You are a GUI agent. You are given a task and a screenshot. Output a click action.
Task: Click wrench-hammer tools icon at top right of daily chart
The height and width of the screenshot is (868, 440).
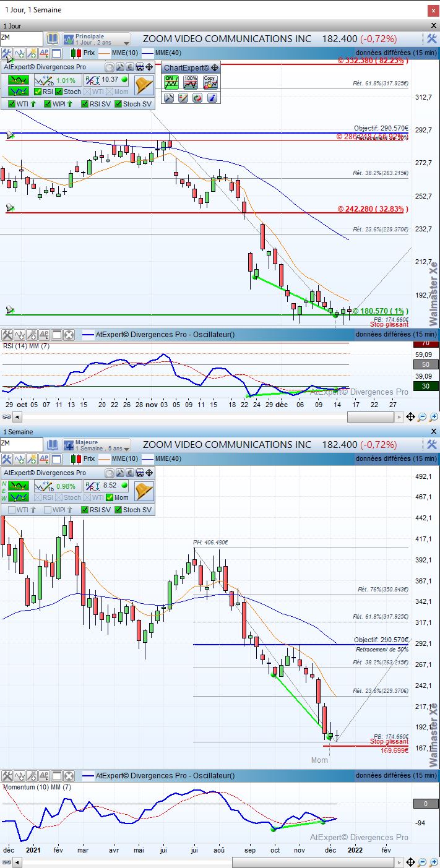point(433,38)
